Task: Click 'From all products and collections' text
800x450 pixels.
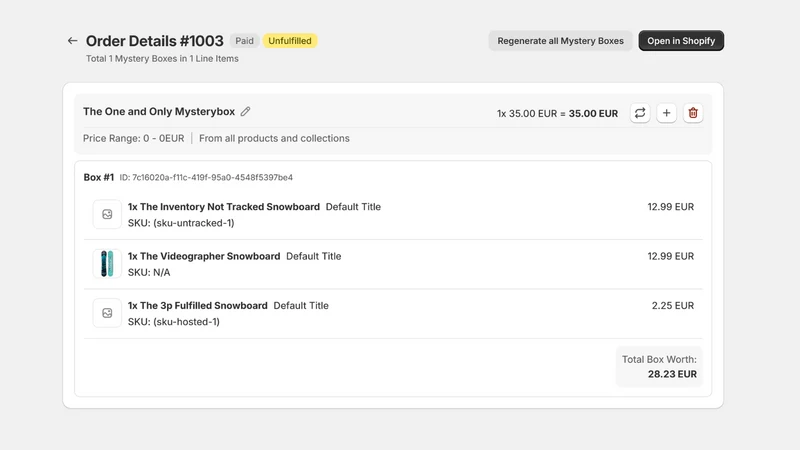Action: coord(274,138)
